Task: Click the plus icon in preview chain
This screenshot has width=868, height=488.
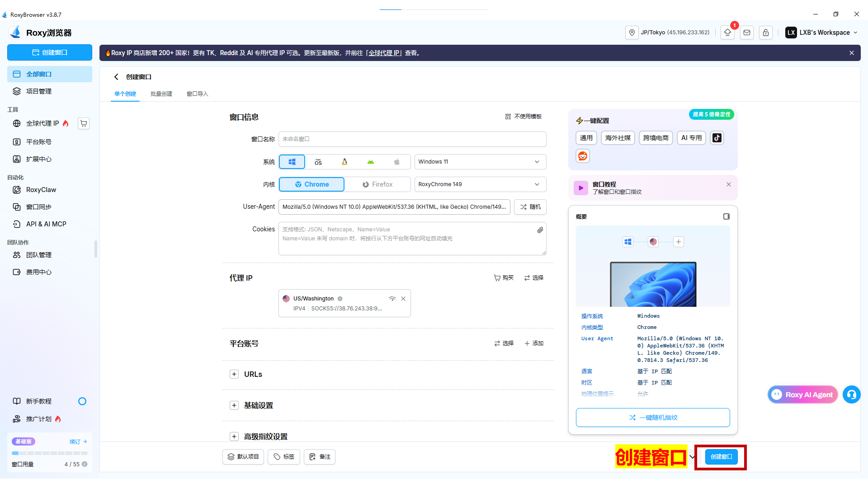Action: (679, 242)
